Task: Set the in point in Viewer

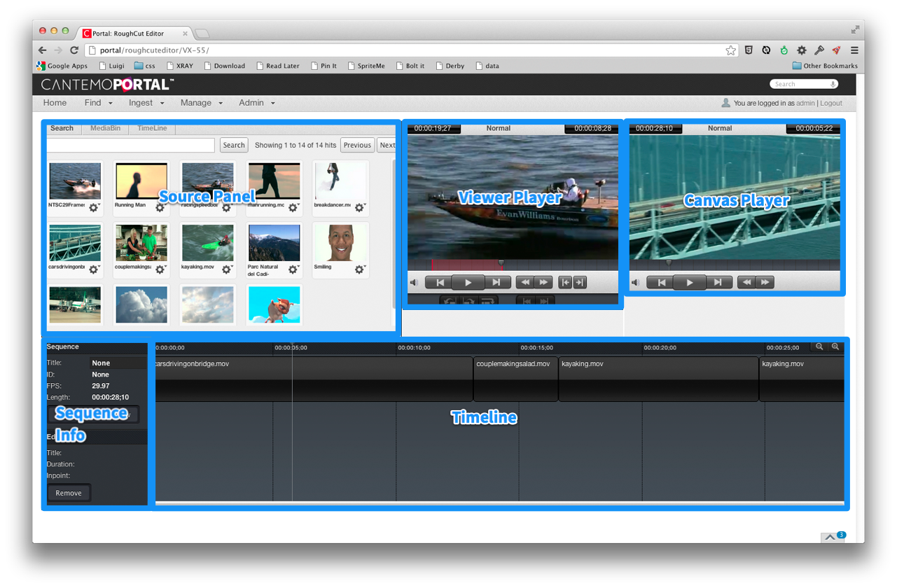Action: 565,282
